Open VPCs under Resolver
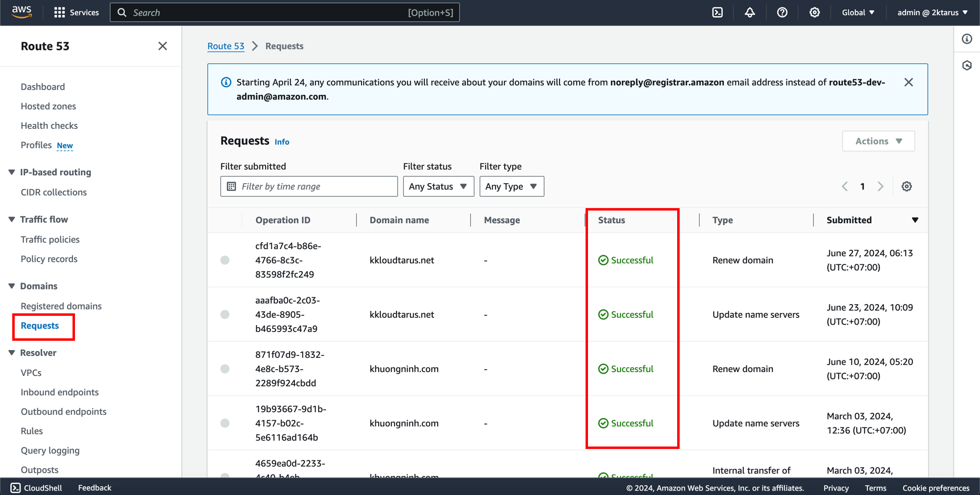Viewport: 980px width, 495px height. coord(31,373)
